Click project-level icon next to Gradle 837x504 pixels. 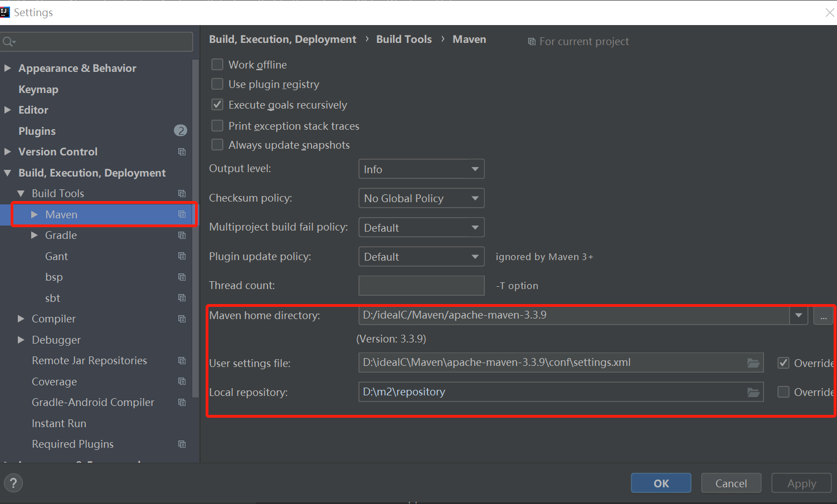pyautogui.click(x=182, y=235)
